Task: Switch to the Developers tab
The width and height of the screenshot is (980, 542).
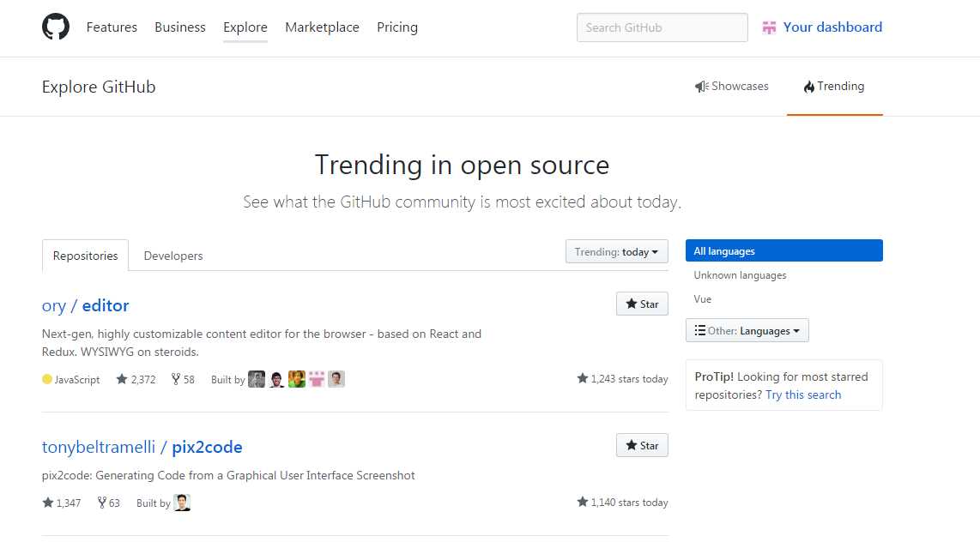Action: click(173, 256)
